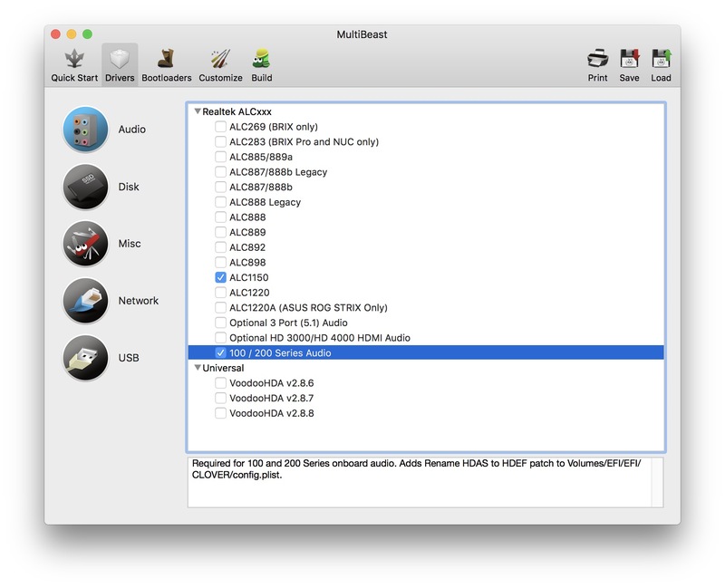Viewport: 725px width, 588px height.
Task: Click the USB label in sidebar
Action: pos(129,358)
